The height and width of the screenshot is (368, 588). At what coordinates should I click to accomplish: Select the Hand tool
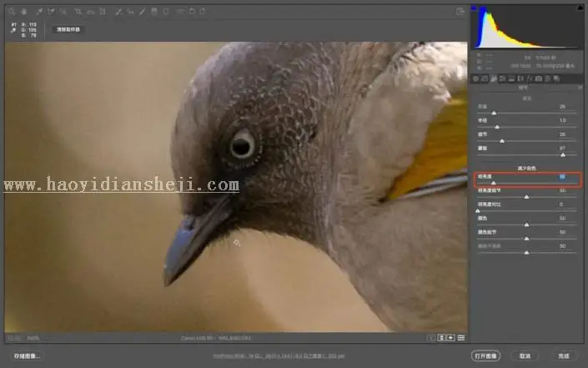pos(24,12)
